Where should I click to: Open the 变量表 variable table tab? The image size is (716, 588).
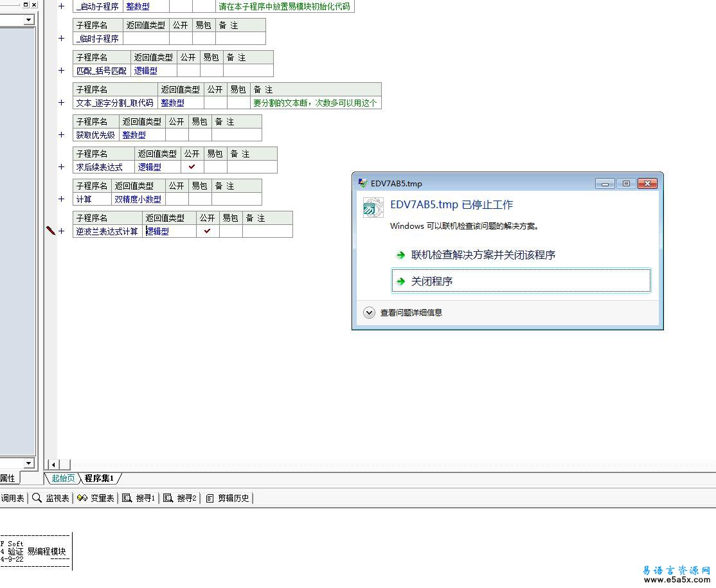tap(96, 498)
